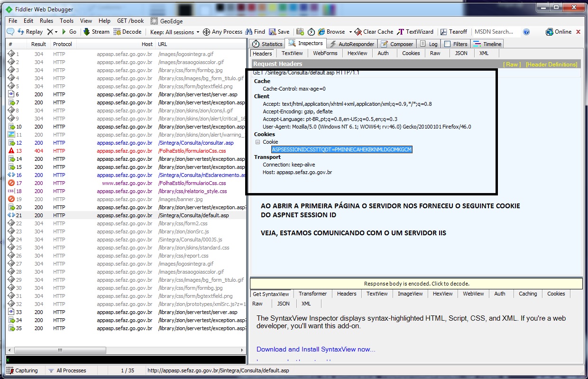
Task: Toggle the Decode option
Action: [127, 32]
